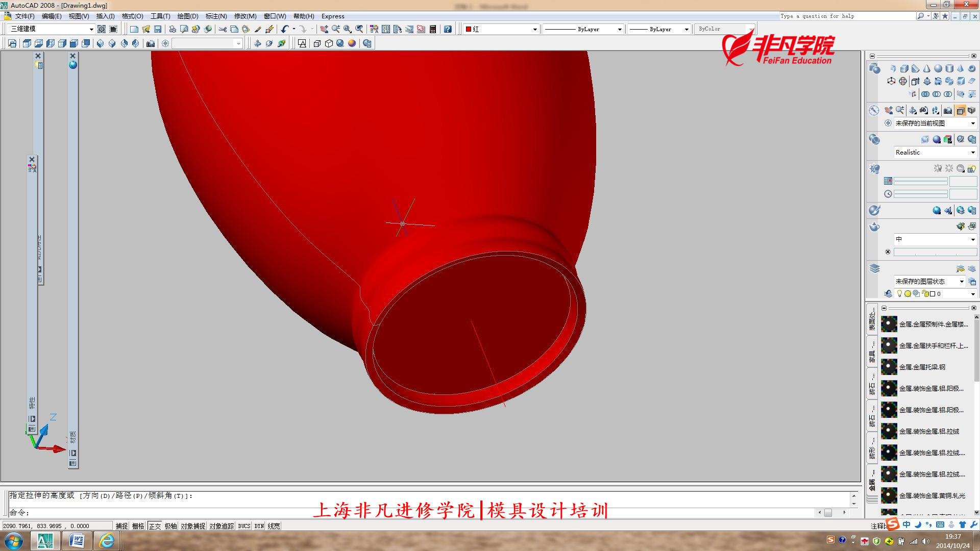The image size is (980, 551).
Task: Click the New drawing icon
Action: [134, 29]
